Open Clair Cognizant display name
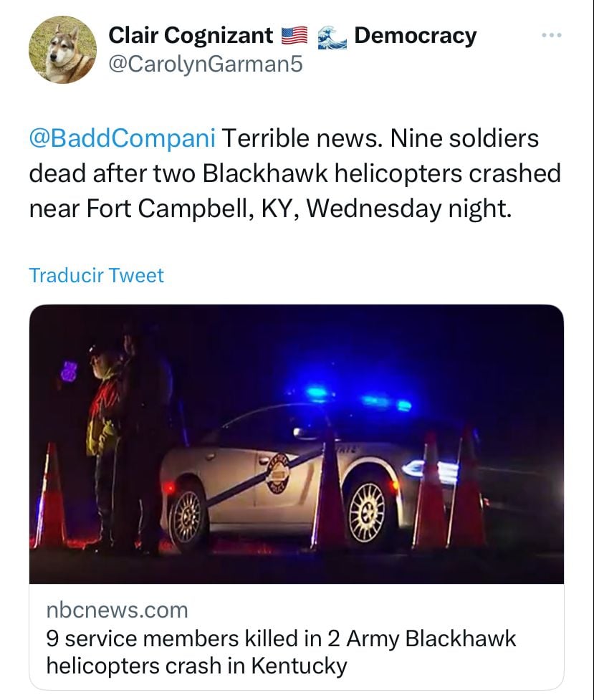594x700 pixels. coord(191,35)
